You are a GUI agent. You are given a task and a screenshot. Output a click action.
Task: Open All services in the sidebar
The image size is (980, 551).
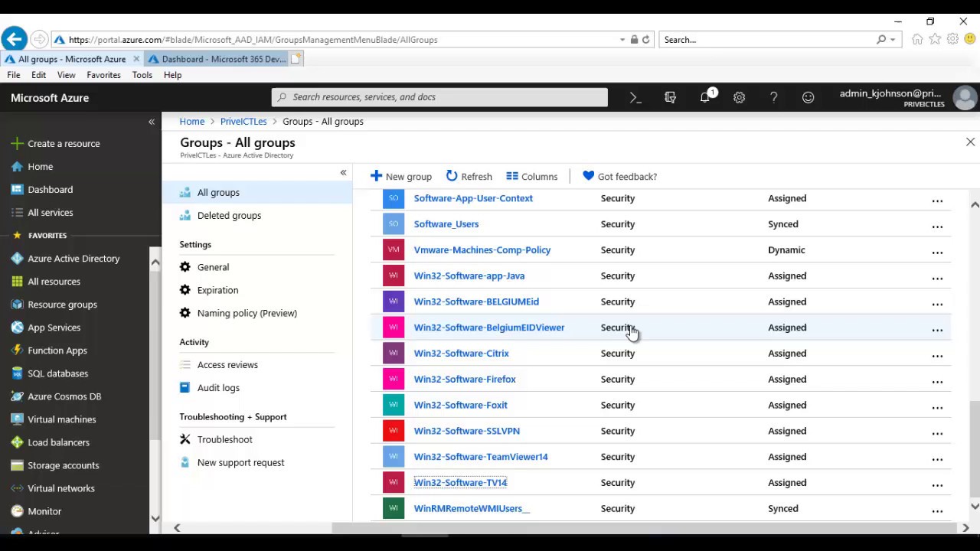[50, 212]
